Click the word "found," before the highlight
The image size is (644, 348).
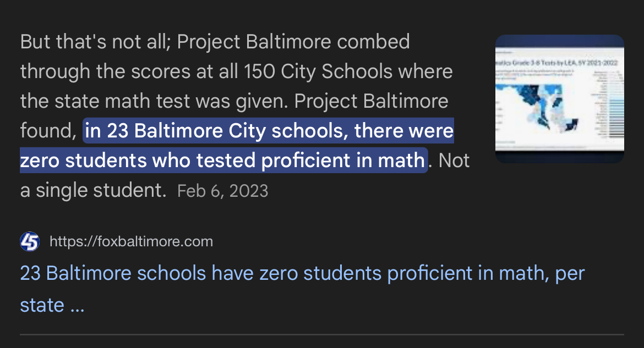(48, 131)
